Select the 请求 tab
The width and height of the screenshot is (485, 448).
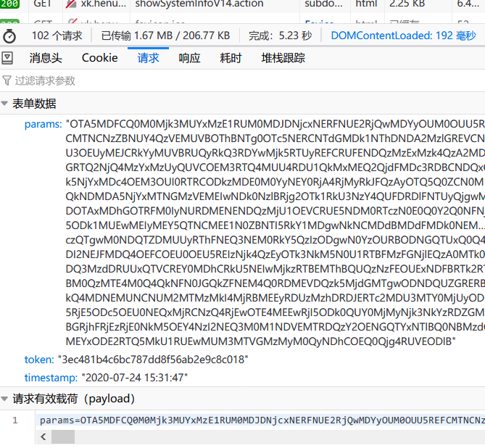pos(148,58)
